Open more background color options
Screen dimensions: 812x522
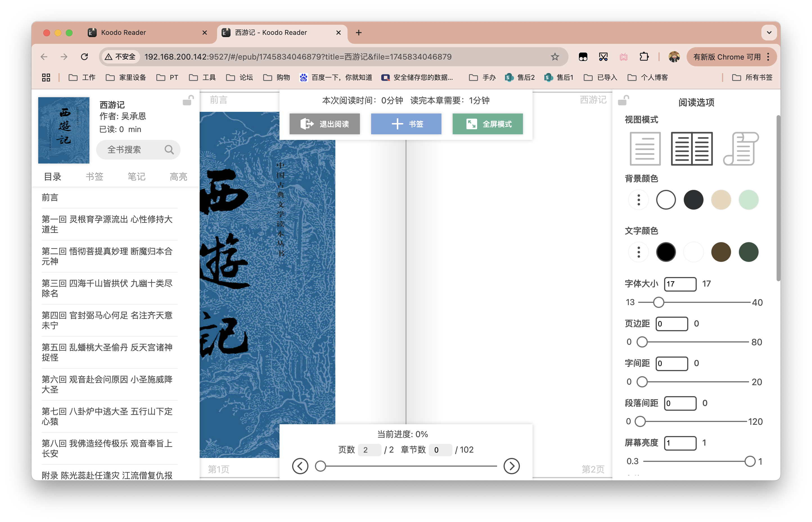(x=638, y=200)
